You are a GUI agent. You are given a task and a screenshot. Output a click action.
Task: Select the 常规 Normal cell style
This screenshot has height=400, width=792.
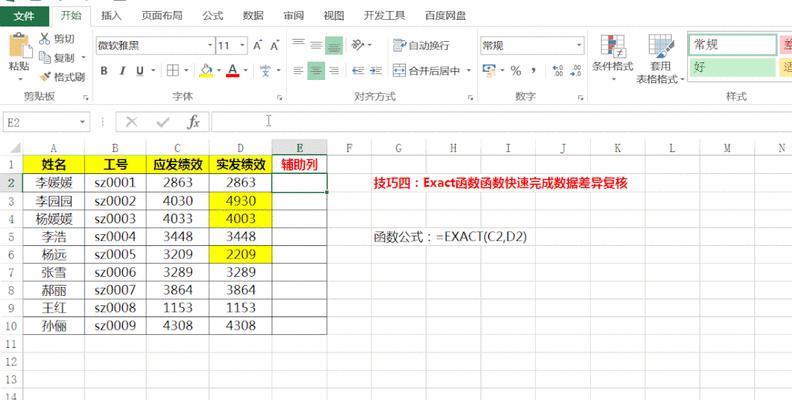[x=732, y=45]
